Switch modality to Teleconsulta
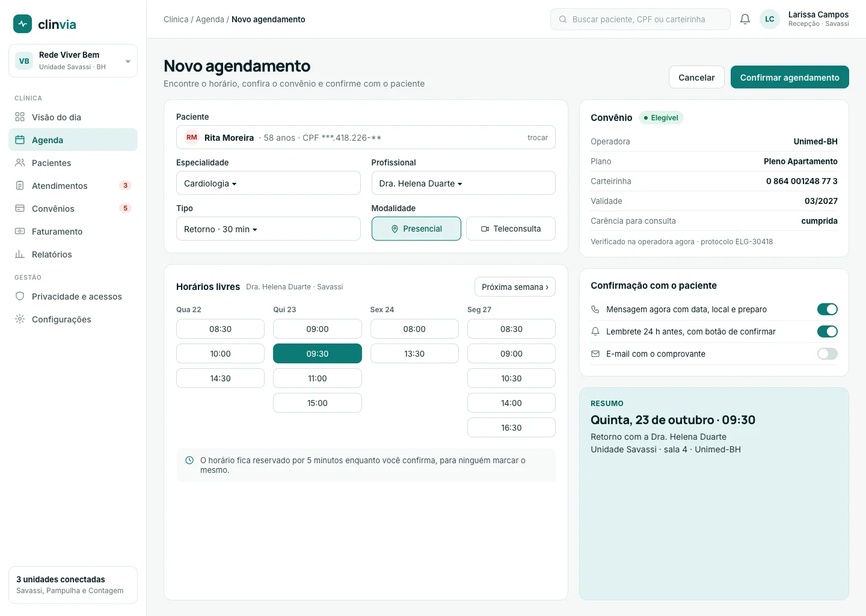 coord(511,229)
